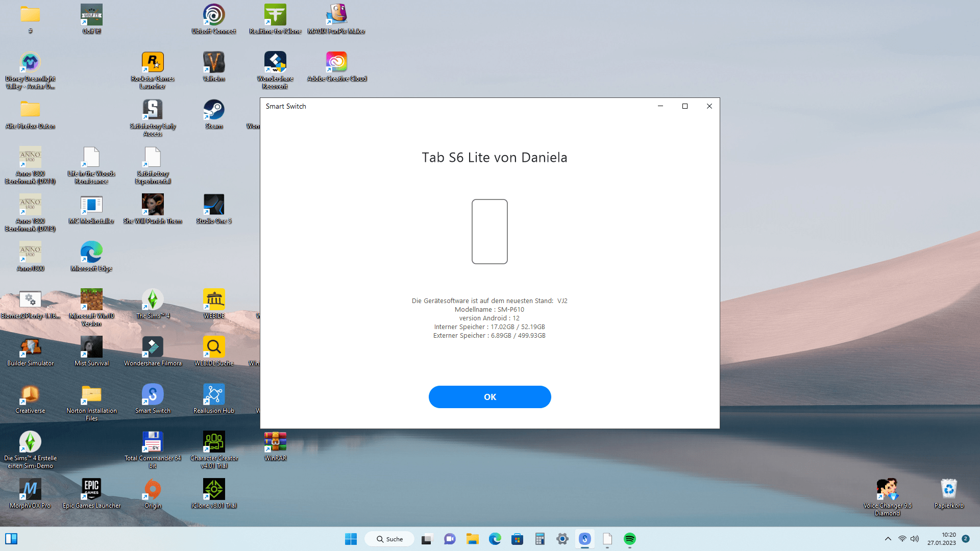Click the Tab S6 Lite von Daniela heading

pos(494,157)
